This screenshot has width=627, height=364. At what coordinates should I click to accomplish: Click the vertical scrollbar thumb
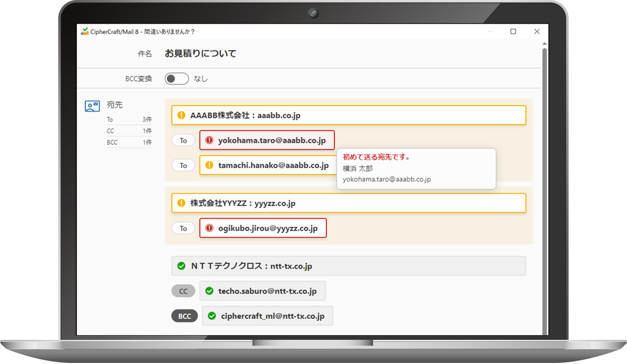pyautogui.click(x=544, y=191)
